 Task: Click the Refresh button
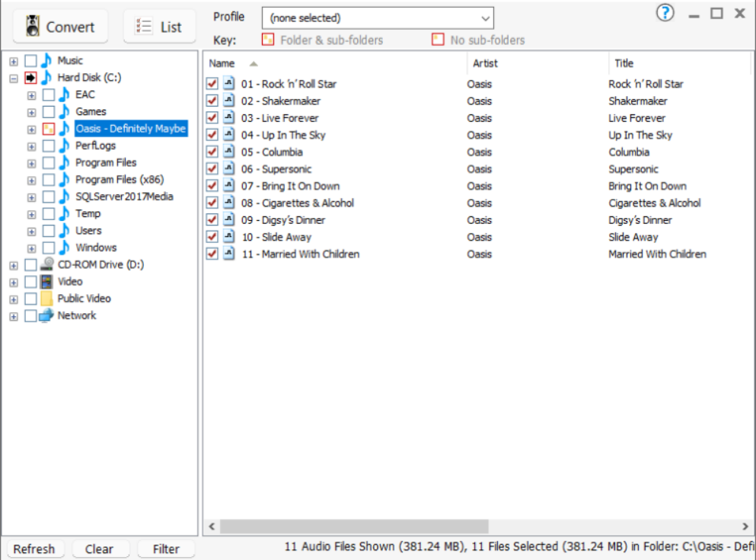(x=34, y=549)
